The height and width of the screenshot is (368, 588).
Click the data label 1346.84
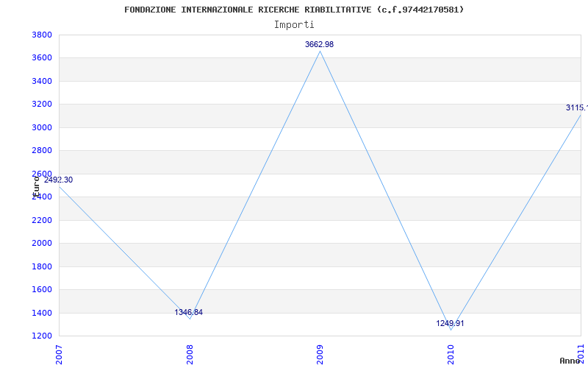pyautogui.click(x=189, y=312)
